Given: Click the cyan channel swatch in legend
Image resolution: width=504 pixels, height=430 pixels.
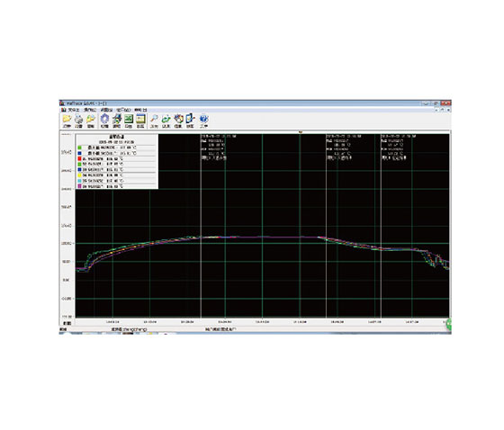Looking at the screenshot, I should pos(79,181).
